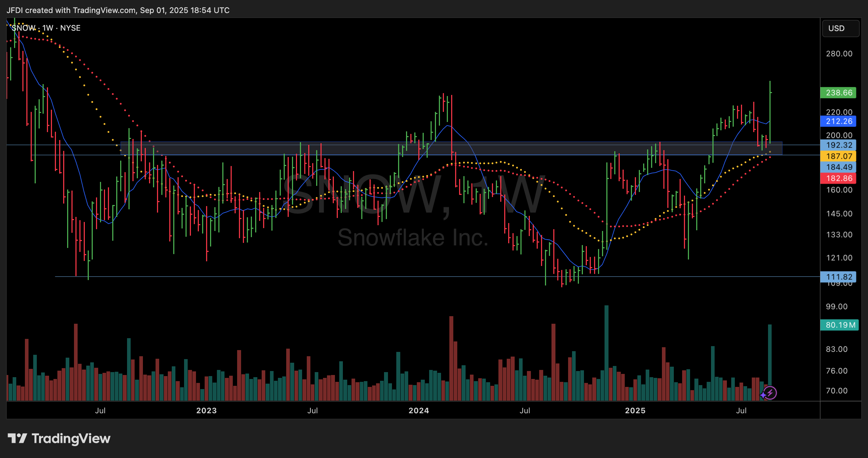Click the 280.00 price scale tick
The height and width of the screenshot is (458, 868).
(839, 54)
